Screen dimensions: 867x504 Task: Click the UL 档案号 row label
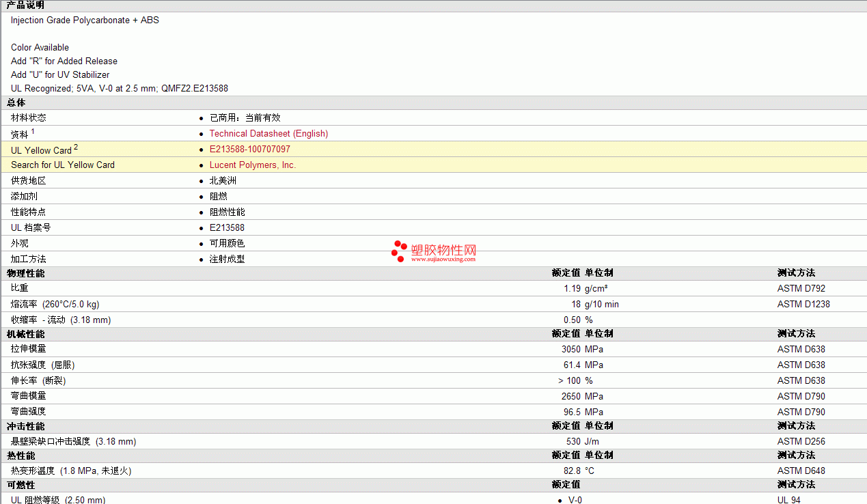coord(31,228)
